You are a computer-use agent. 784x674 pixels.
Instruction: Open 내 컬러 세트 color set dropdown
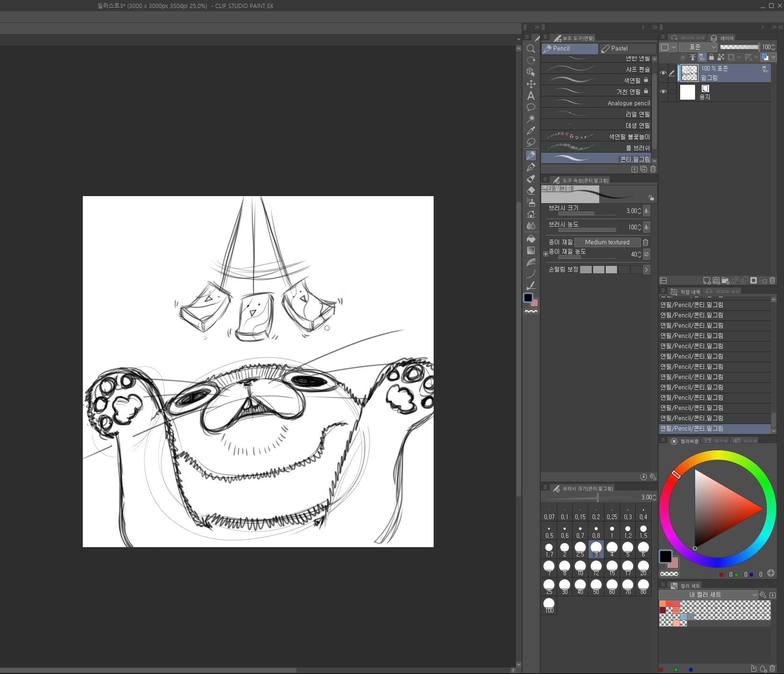pos(708,594)
